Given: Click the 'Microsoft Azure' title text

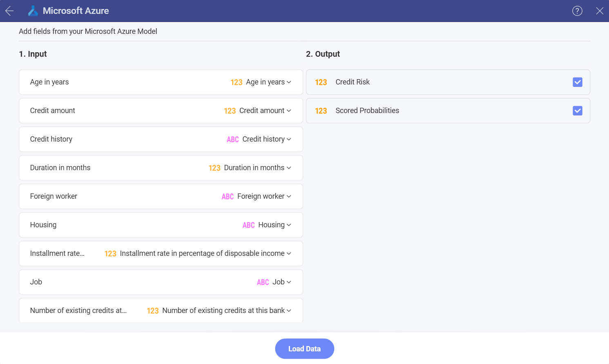Looking at the screenshot, I should point(76,11).
